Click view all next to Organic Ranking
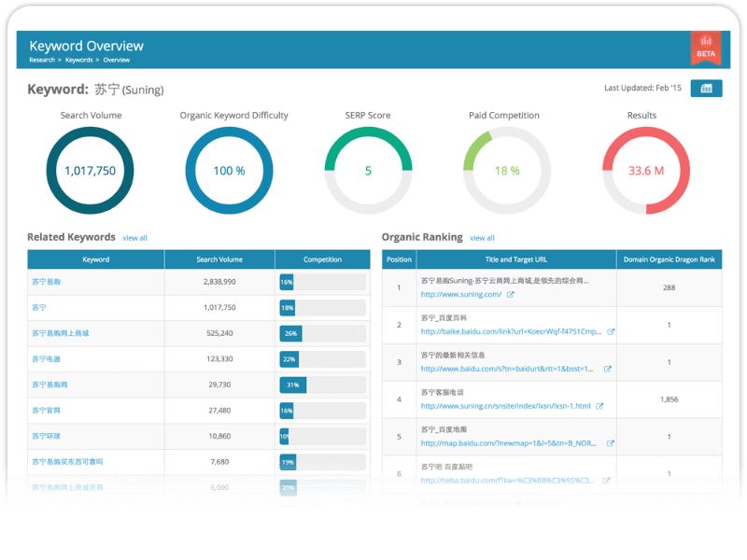Screen dimensions: 747x560 click(482, 238)
